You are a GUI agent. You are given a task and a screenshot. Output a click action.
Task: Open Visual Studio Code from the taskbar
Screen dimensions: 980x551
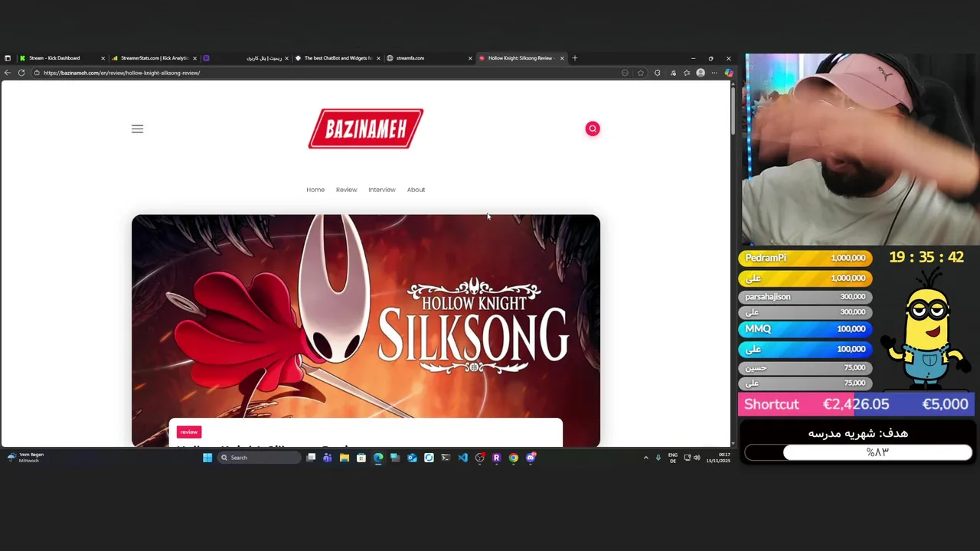point(462,458)
